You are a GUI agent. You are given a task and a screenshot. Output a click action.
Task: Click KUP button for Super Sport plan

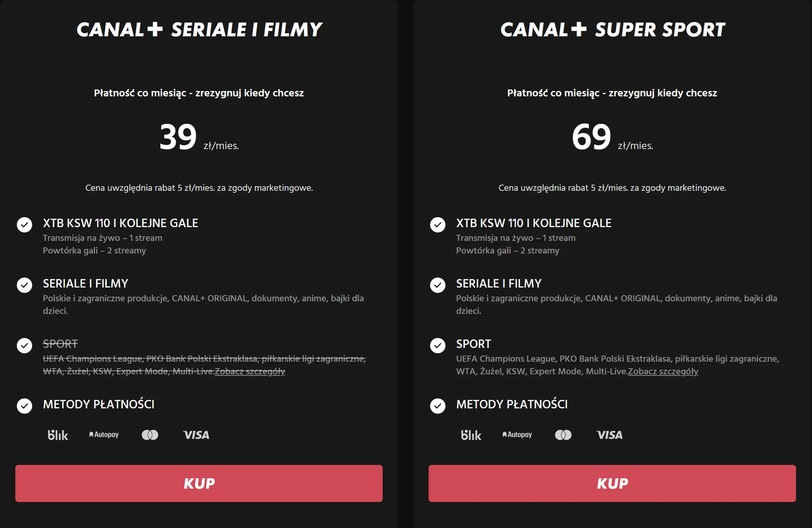[x=612, y=483]
